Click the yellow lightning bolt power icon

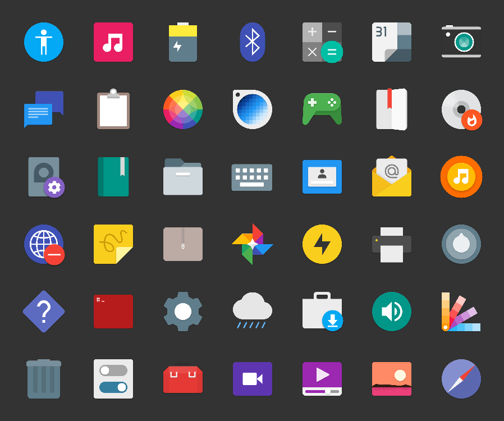click(322, 244)
